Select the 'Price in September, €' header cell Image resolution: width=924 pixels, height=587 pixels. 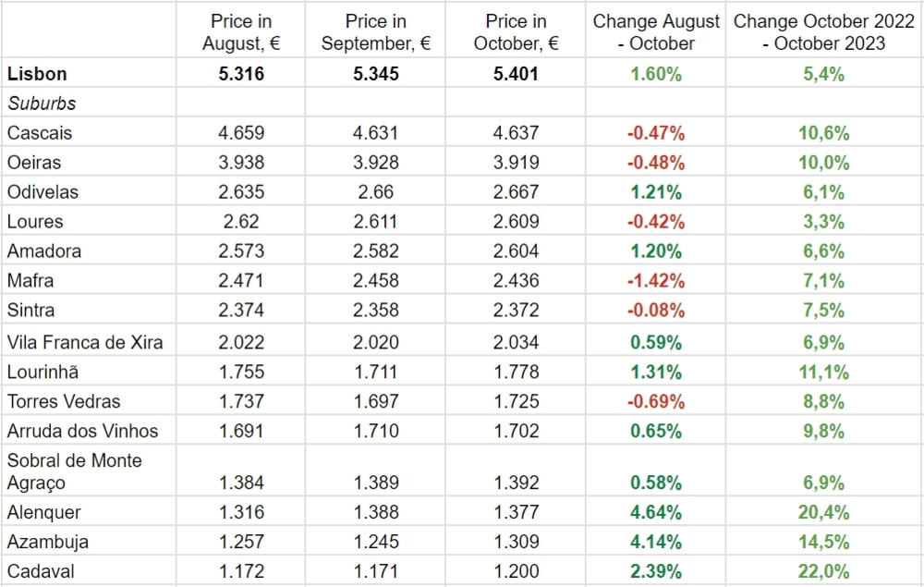coord(376,31)
